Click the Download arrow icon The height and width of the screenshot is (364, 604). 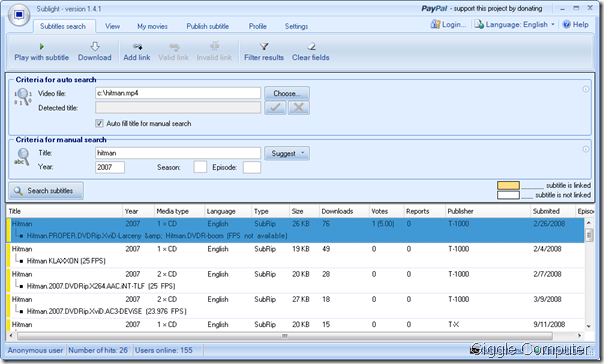[95, 47]
